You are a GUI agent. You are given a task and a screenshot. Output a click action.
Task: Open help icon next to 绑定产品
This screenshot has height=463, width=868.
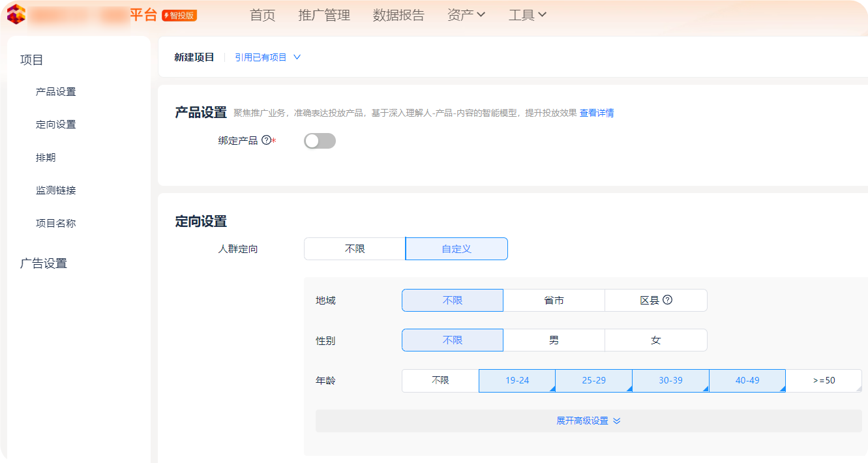(266, 140)
